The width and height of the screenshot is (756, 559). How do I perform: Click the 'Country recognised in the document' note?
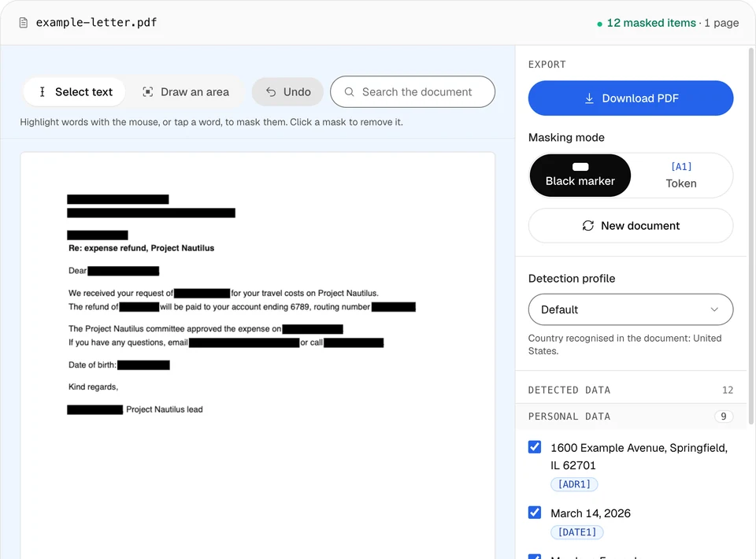(624, 345)
